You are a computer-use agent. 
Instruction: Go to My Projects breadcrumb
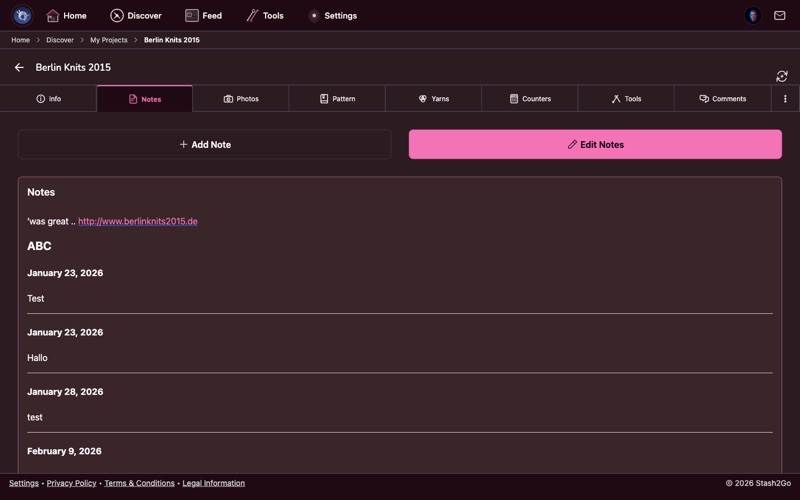tap(109, 40)
